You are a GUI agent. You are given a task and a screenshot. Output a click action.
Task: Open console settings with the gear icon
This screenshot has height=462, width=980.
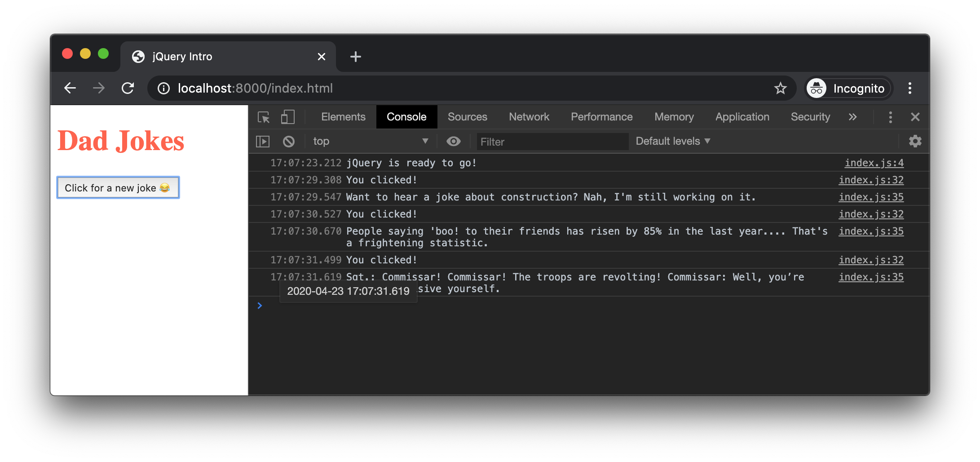click(915, 141)
